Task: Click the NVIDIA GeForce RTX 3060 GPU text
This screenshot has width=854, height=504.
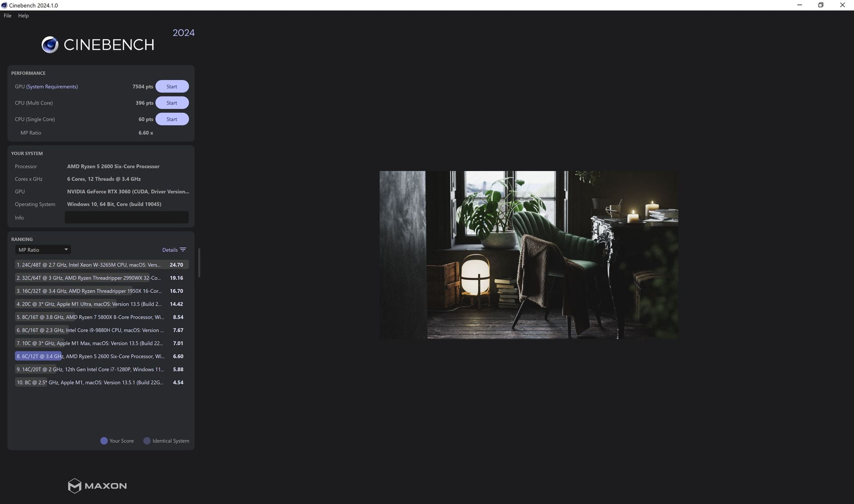Action: [128, 192]
